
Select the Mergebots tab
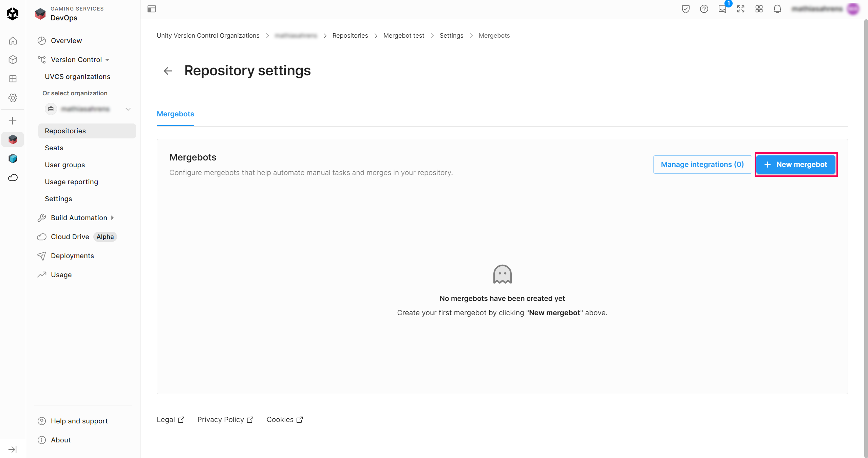(x=175, y=114)
